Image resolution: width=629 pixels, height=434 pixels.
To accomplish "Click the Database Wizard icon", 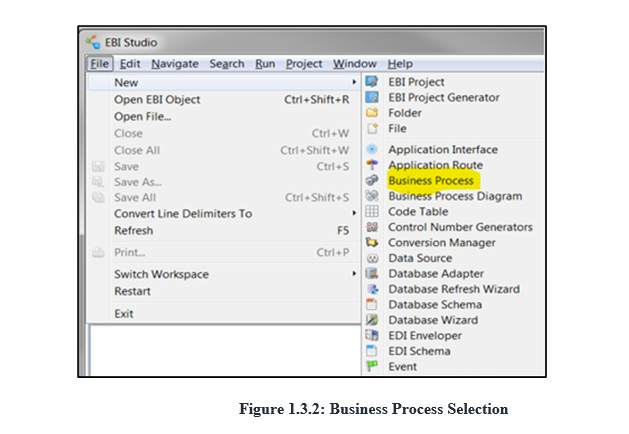I will [372, 320].
